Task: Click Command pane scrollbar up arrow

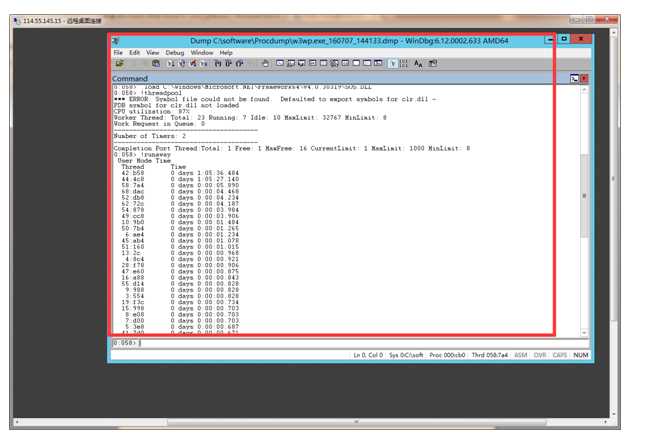Action: 584,89
